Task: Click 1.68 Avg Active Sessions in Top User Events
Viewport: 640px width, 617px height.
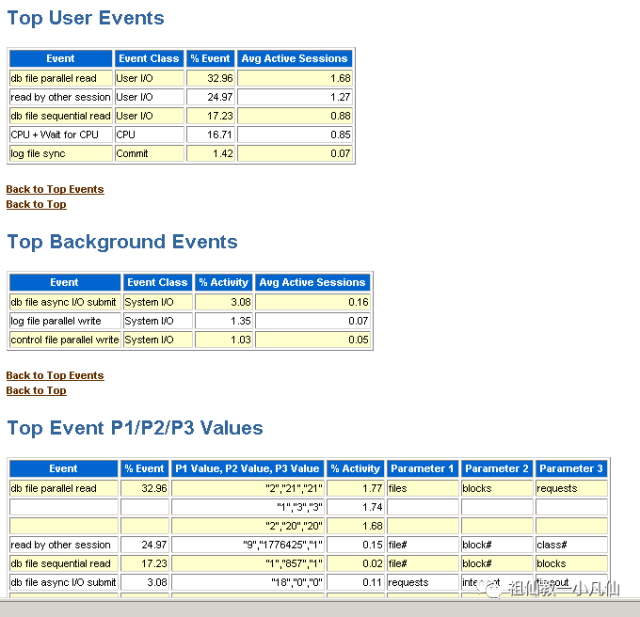Action: (x=295, y=78)
